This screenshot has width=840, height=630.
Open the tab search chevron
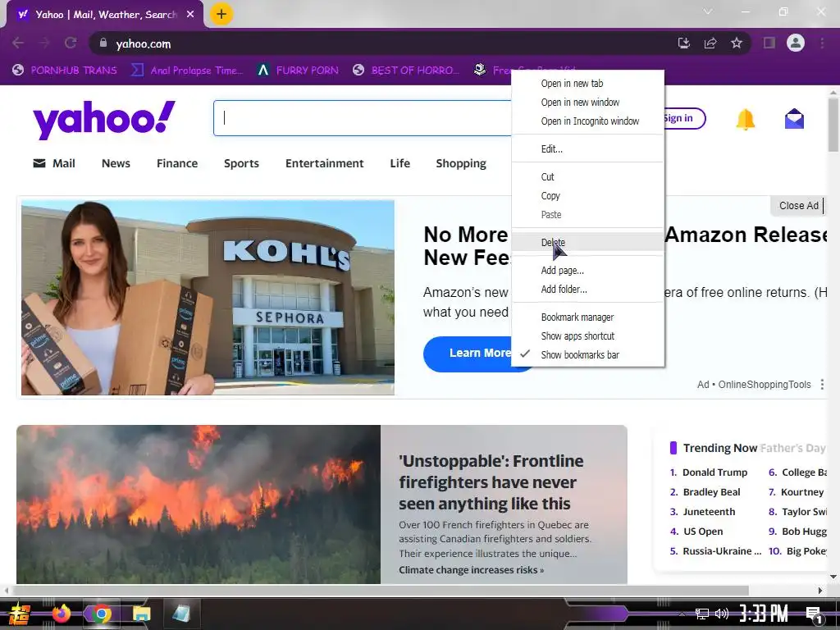coord(708,11)
